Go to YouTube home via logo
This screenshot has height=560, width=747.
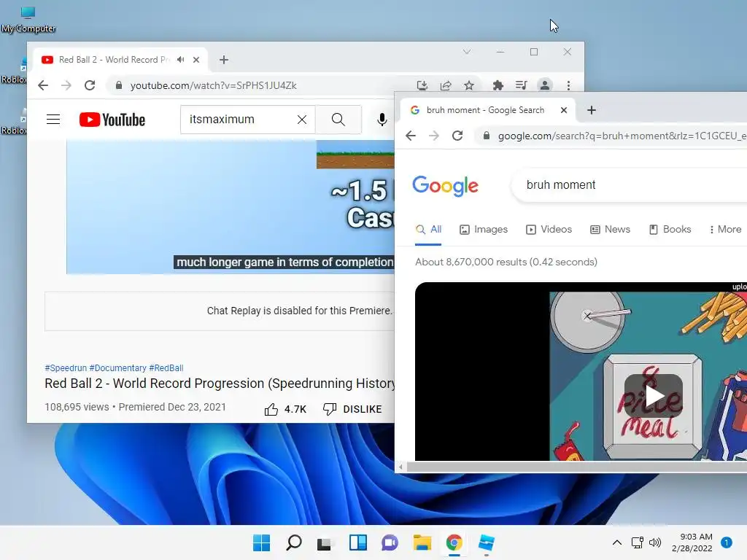click(112, 120)
